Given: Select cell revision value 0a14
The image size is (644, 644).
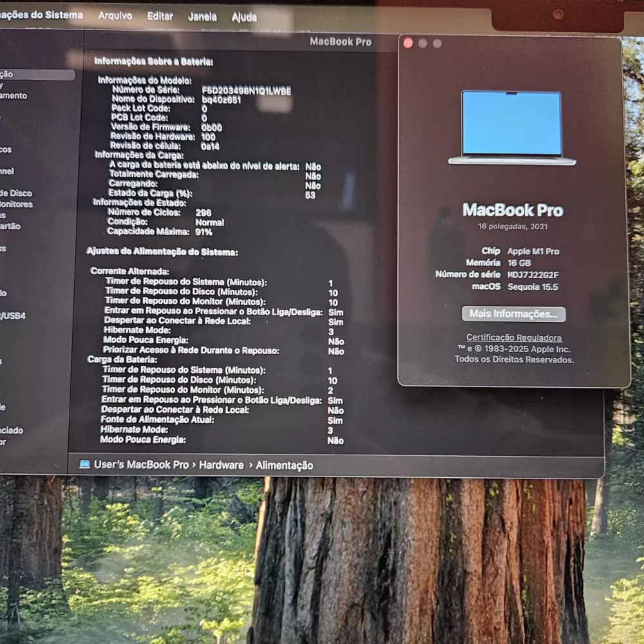Looking at the screenshot, I should [x=211, y=146].
